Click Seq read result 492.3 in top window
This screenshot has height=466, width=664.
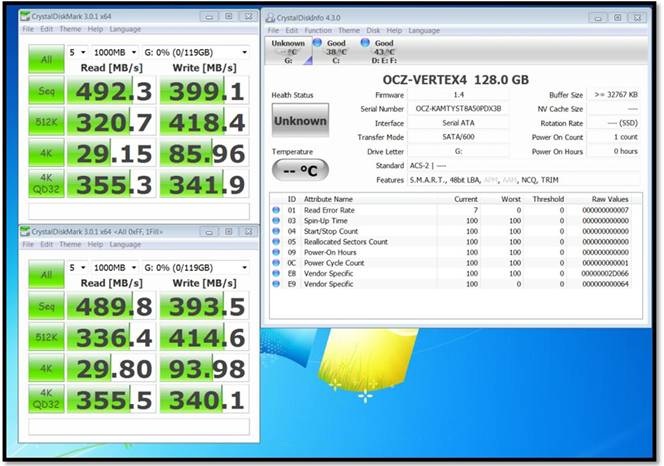tap(111, 91)
